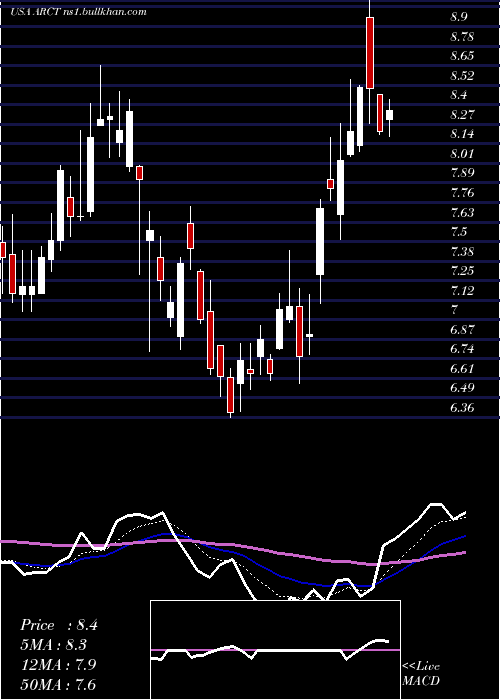Click the 8.4 price axis label
The image size is (500, 700).
(x=458, y=95)
